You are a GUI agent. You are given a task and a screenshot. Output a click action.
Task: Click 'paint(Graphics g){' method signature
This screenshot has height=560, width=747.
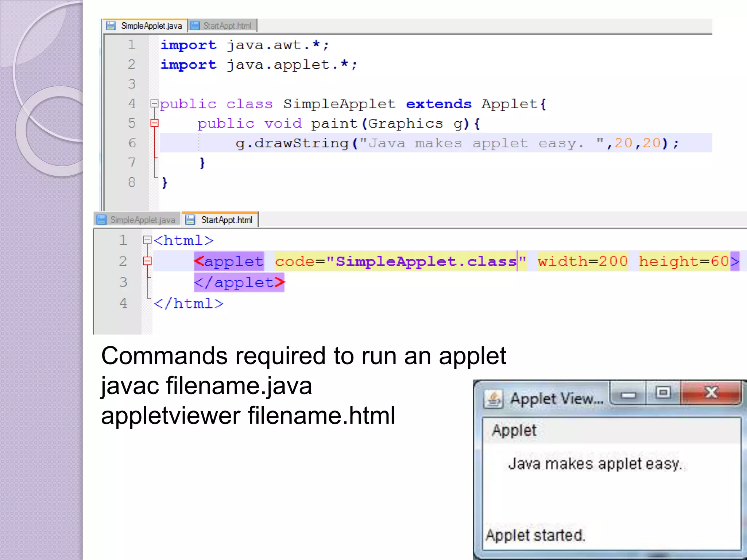396,124
